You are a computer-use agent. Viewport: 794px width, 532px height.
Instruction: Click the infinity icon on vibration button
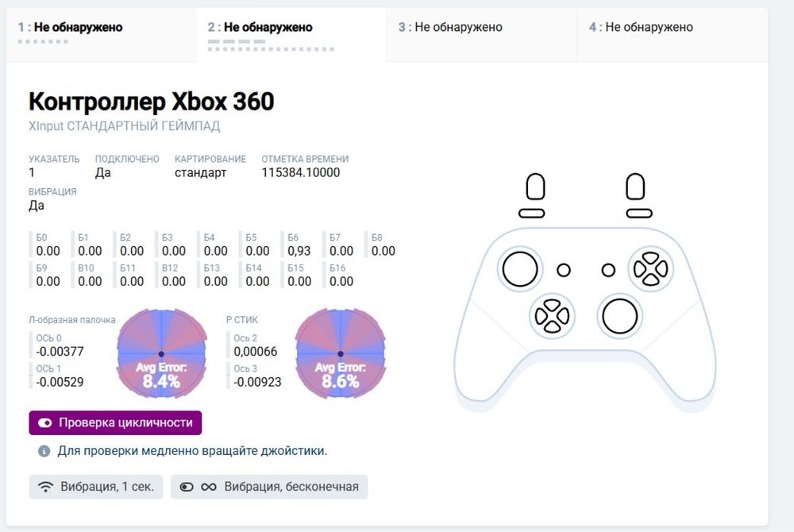[x=209, y=487]
